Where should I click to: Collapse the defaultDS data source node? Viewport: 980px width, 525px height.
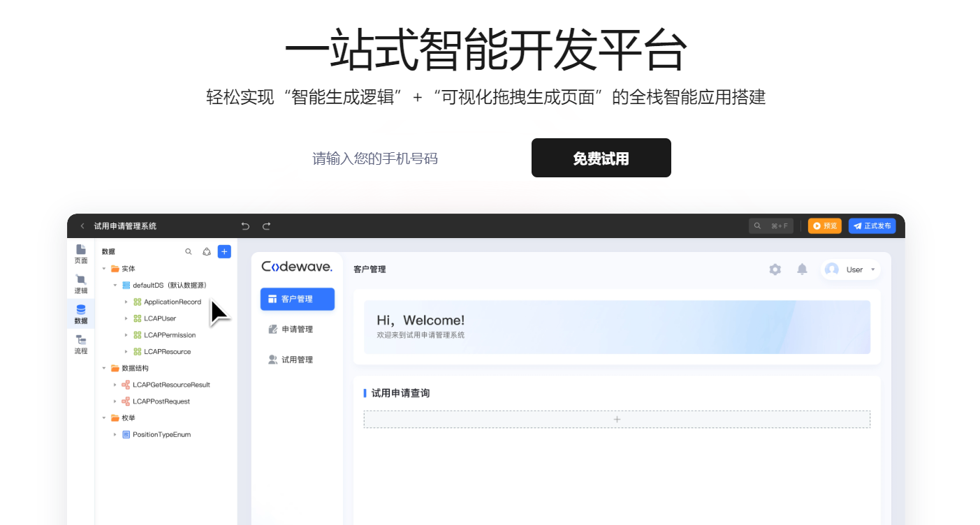(x=115, y=285)
